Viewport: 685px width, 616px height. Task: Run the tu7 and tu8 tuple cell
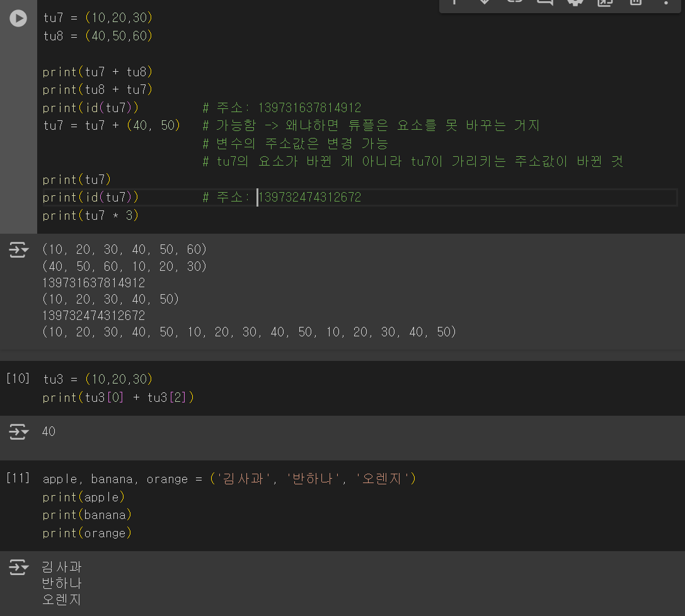18,18
